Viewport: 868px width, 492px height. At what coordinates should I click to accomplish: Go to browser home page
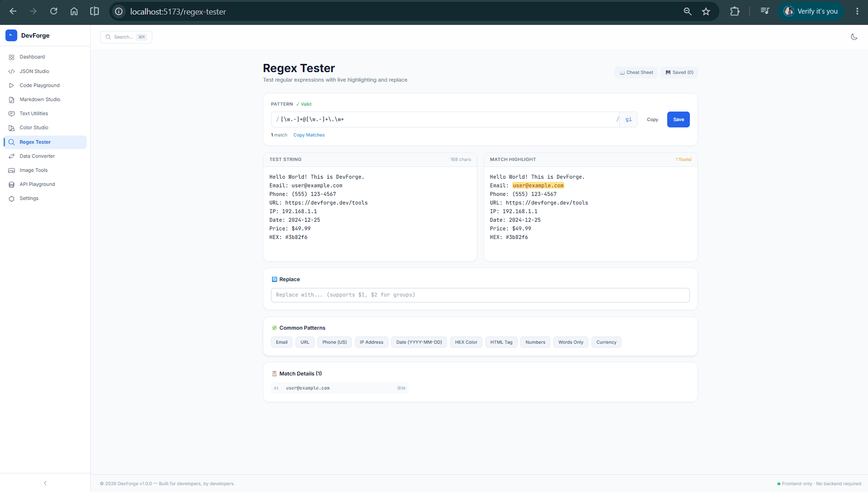pos(74,11)
